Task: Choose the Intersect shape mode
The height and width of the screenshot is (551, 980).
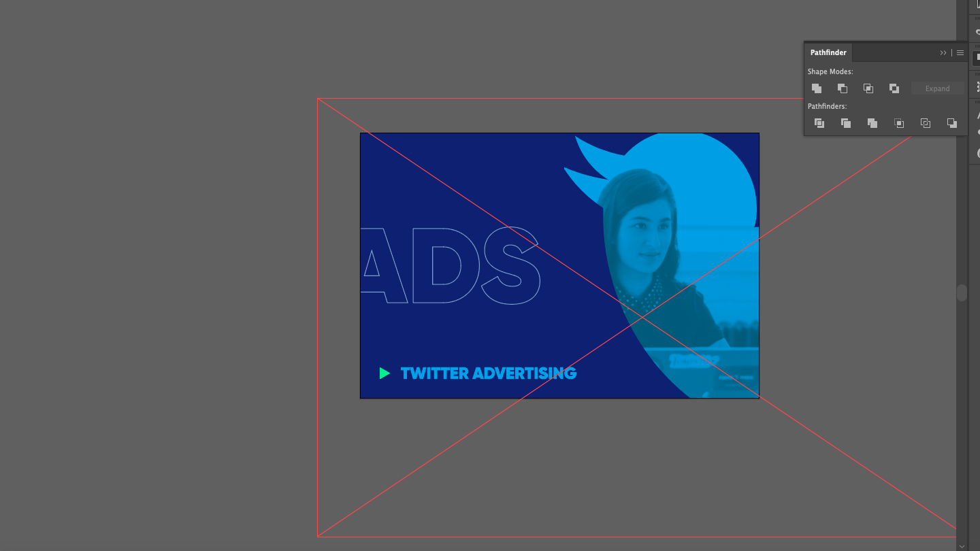Action: click(x=868, y=88)
